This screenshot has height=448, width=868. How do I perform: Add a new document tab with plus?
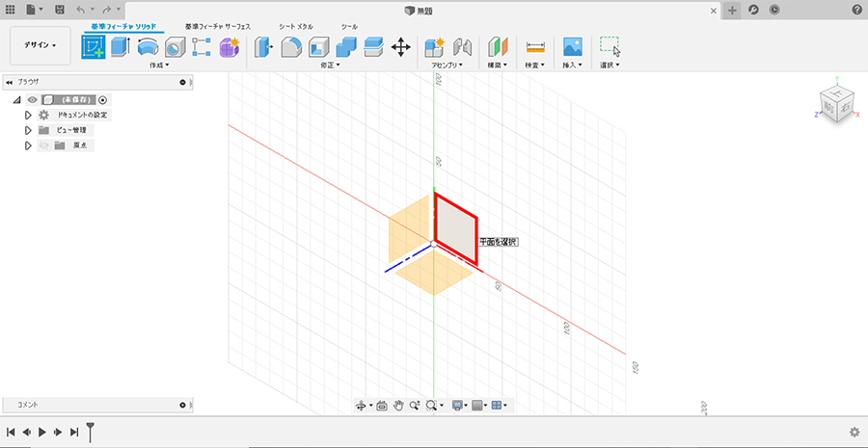click(732, 10)
